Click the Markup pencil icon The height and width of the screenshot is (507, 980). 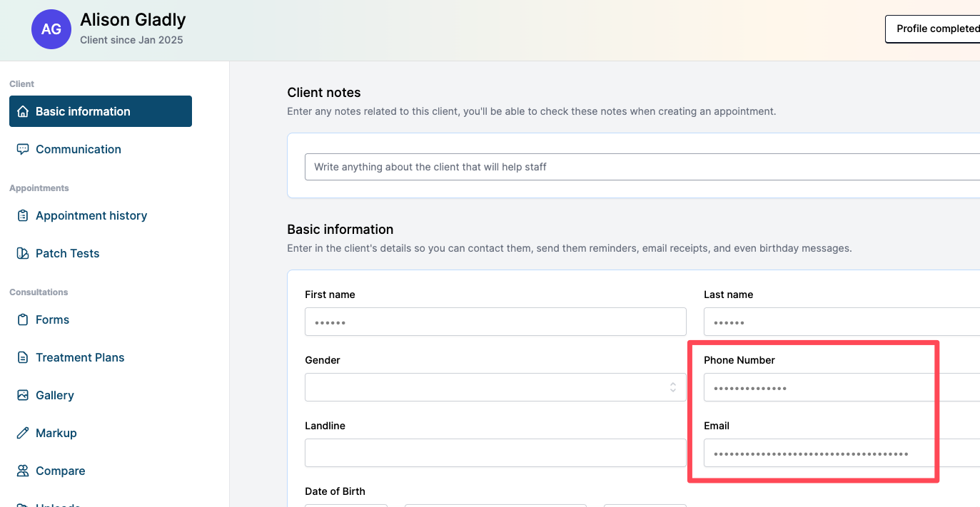point(23,433)
